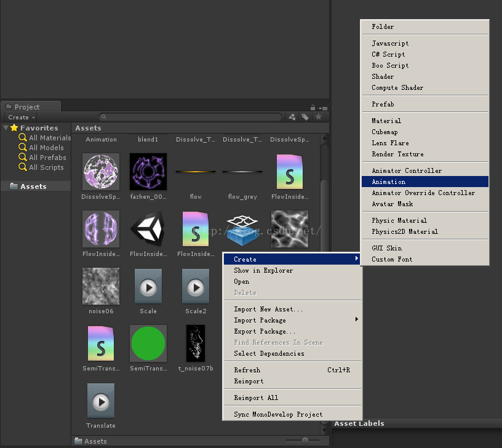Select the Assets folder in tree
The image size is (502, 448).
tap(36, 186)
